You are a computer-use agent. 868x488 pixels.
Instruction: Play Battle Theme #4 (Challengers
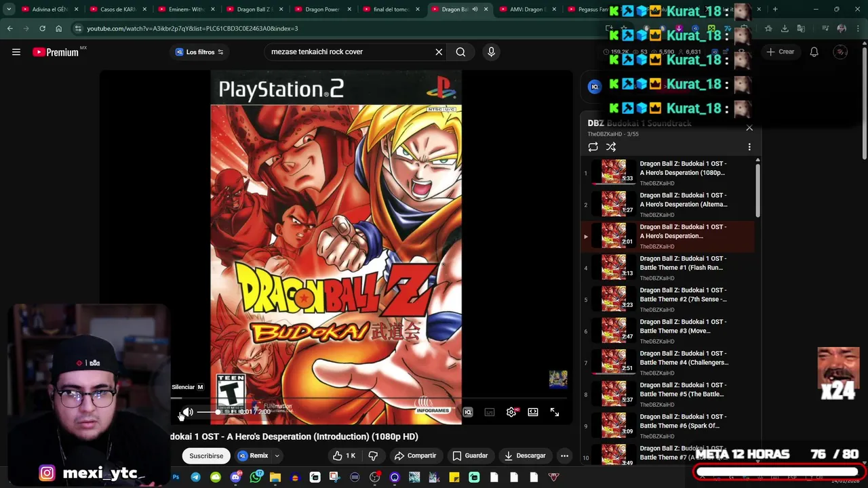tap(669, 363)
